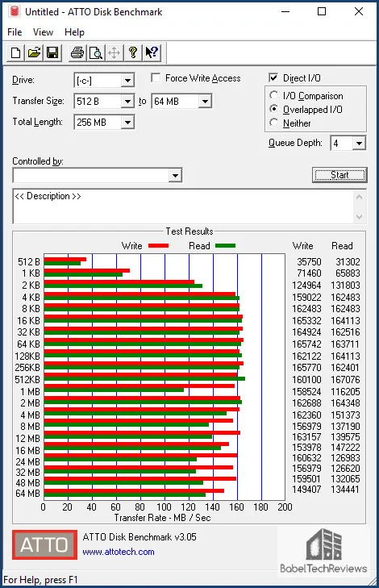The image size is (379, 588).
Task: Open the File menu
Action: tap(15, 32)
